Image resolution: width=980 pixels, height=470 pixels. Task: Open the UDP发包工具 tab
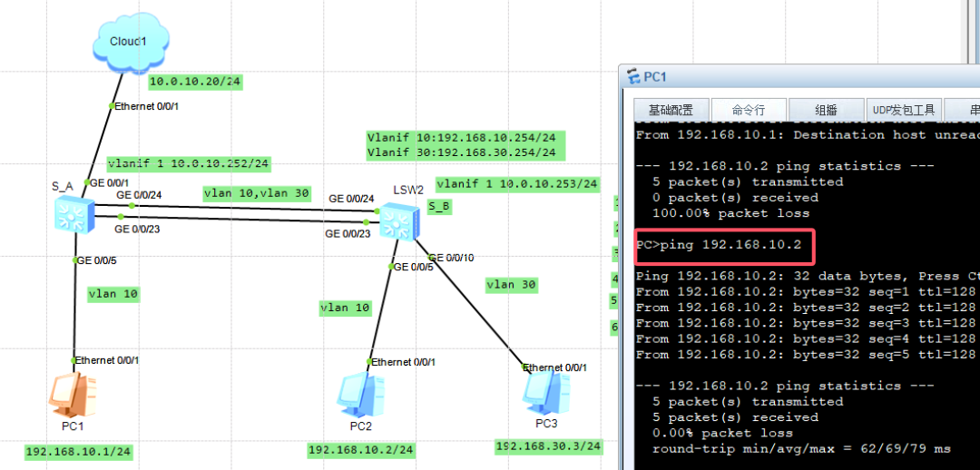click(x=904, y=110)
